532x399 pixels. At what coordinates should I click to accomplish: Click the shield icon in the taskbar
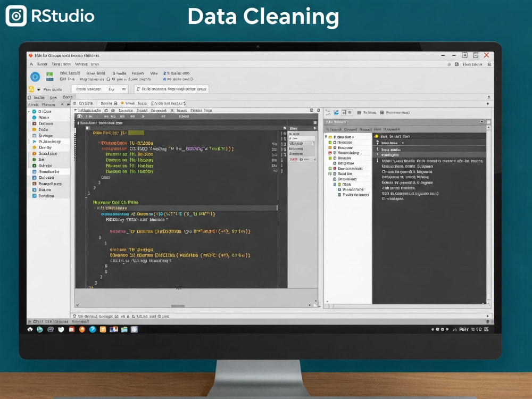pos(61,329)
